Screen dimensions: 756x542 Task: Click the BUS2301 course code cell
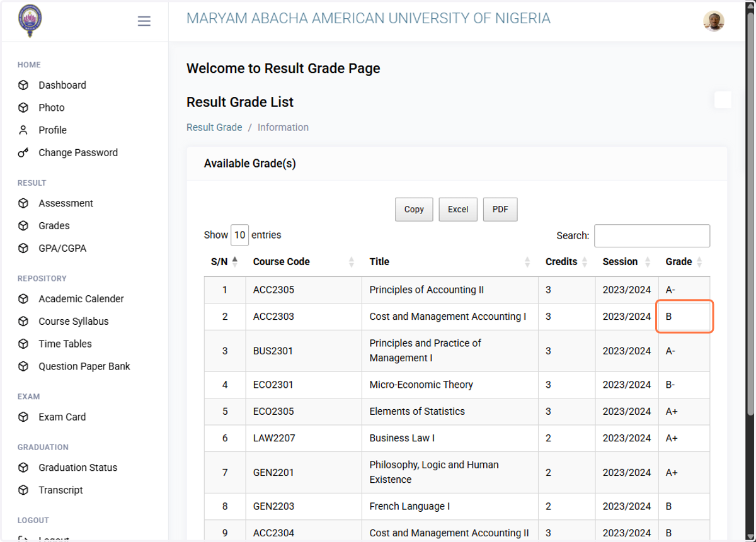tap(304, 351)
